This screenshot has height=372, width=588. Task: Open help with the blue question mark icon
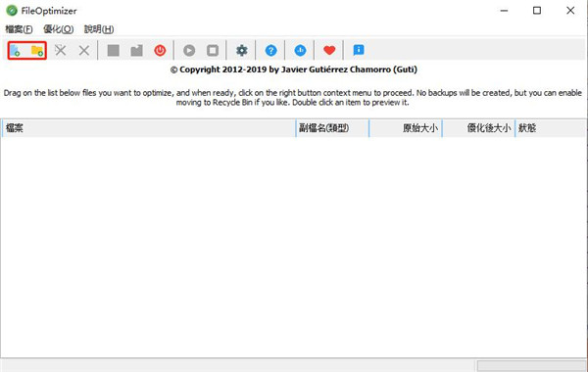(270, 50)
